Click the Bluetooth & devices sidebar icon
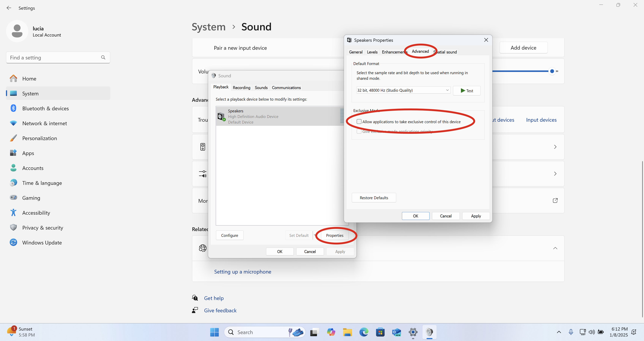 (x=13, y=108)
